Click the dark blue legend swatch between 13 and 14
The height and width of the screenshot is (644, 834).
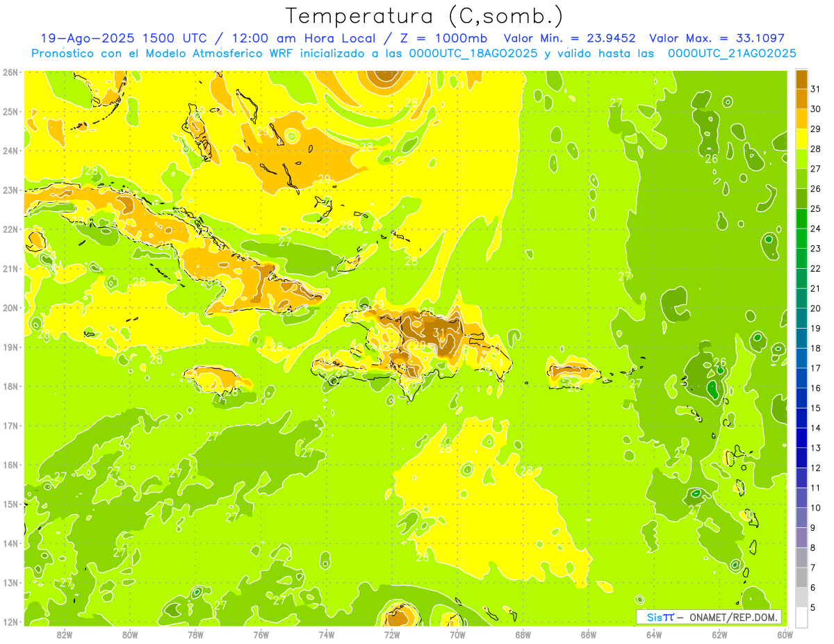(x=801, y=438)
